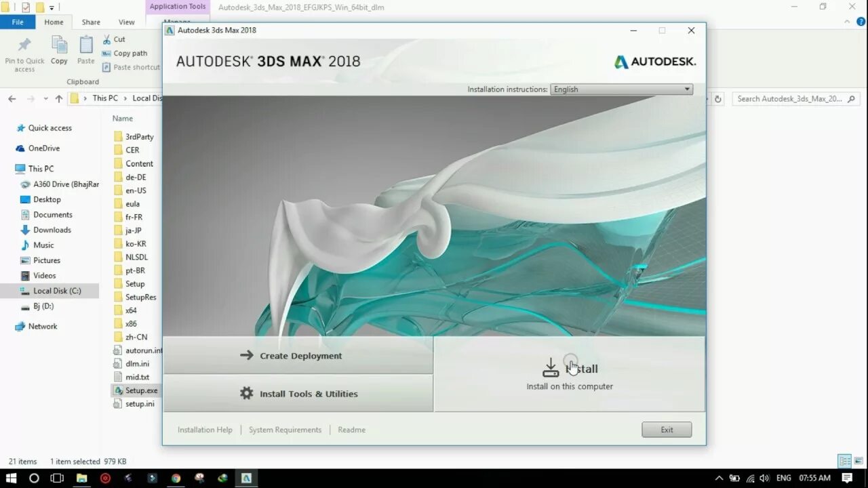This screenshot has width=868, height=488.
Task: Open File Explorer from the taskbar
Action: 81,478
